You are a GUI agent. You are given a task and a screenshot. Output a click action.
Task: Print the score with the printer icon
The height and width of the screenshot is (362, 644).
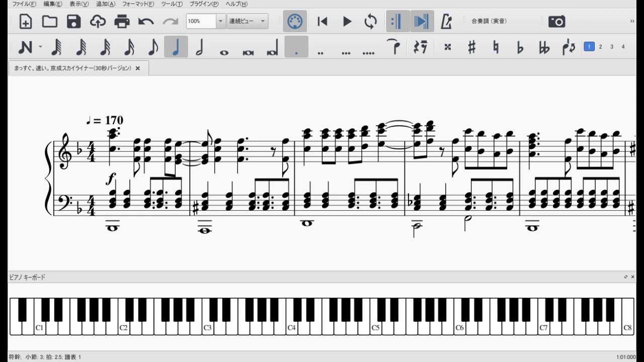(122, 22)
